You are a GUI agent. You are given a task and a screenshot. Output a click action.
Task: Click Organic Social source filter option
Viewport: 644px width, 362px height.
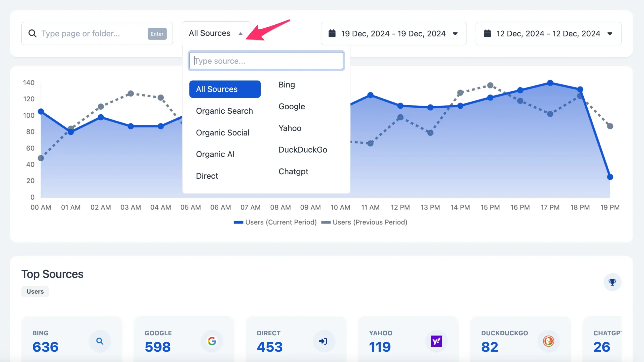coord(222,132)
